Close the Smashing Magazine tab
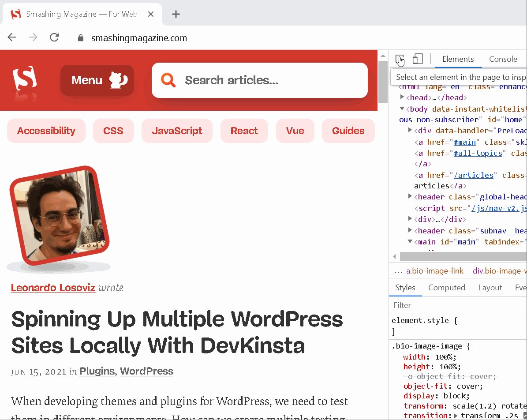Image resolution: width=527 pixels, height=420 pixels. (x=151, y=14)
